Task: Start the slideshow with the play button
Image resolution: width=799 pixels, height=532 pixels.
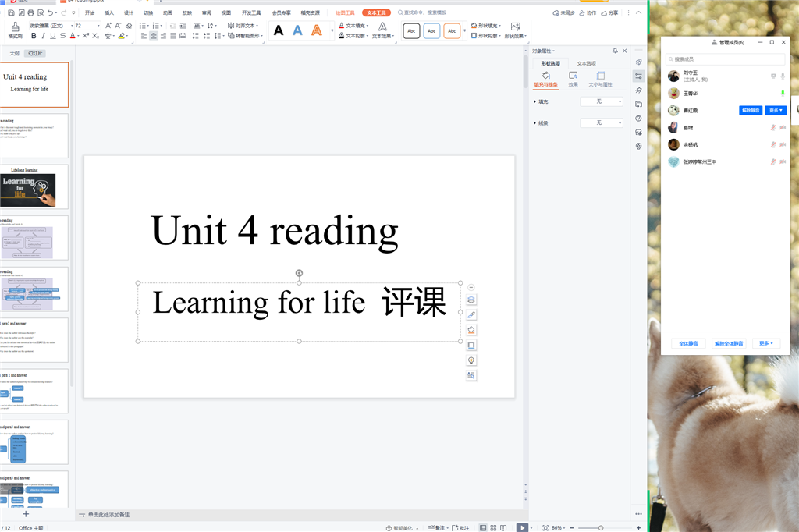Action: [x=522, y=528]
